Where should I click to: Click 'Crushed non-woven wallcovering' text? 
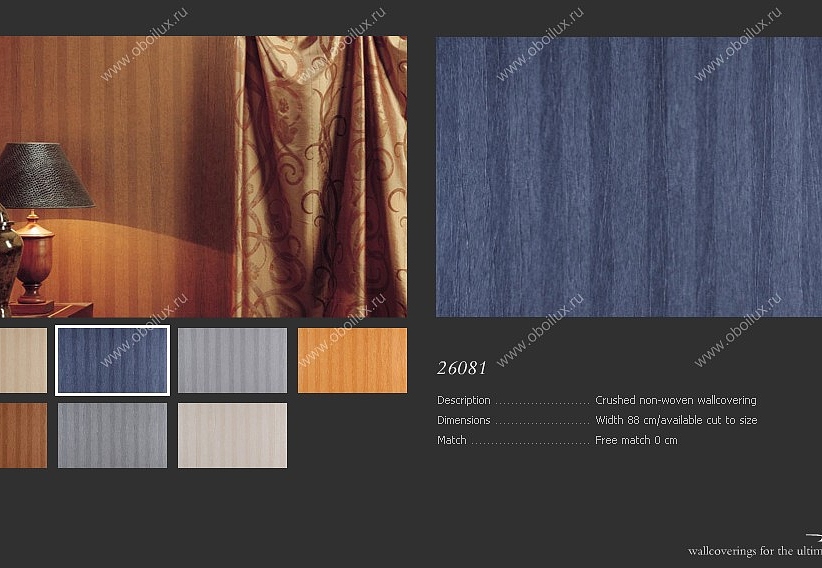(x=676, y=400)
